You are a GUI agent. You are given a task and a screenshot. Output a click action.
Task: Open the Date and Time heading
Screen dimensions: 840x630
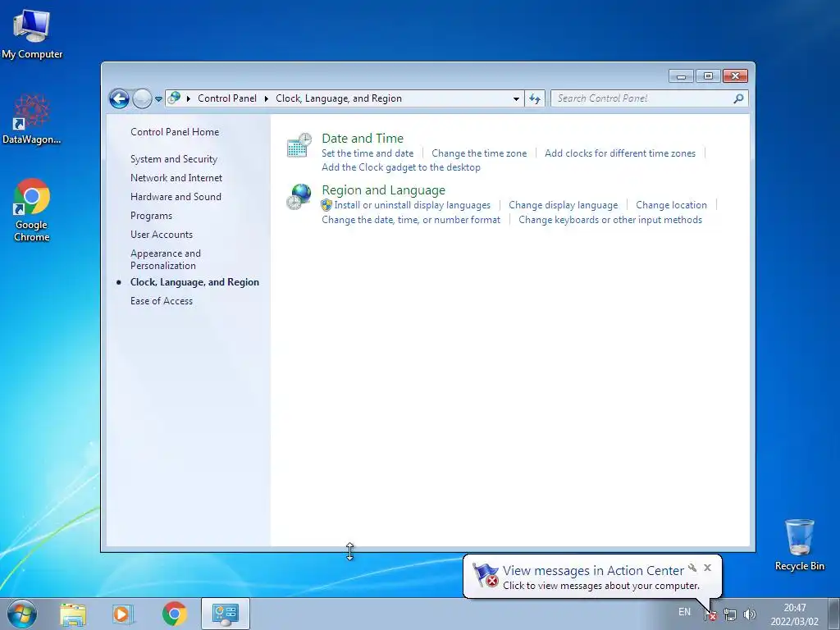tap(363, 138)
